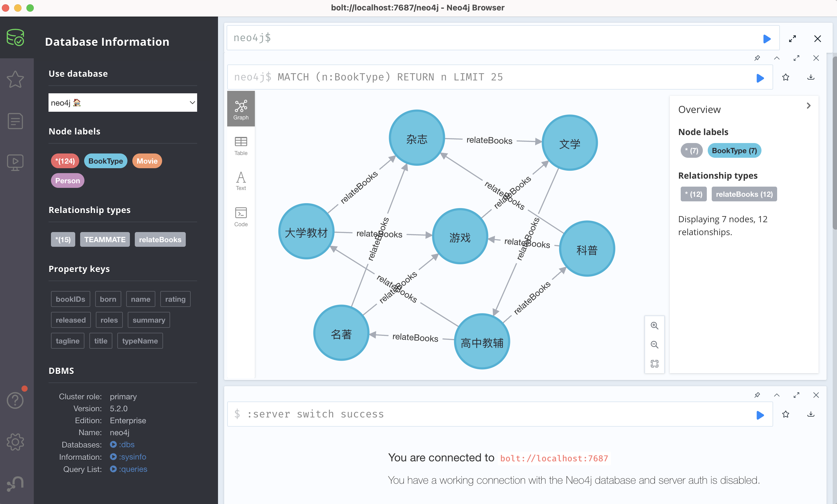837x504 pixels.
Task: Rerun the MATCH BookType query
Action: click(760, 78)
